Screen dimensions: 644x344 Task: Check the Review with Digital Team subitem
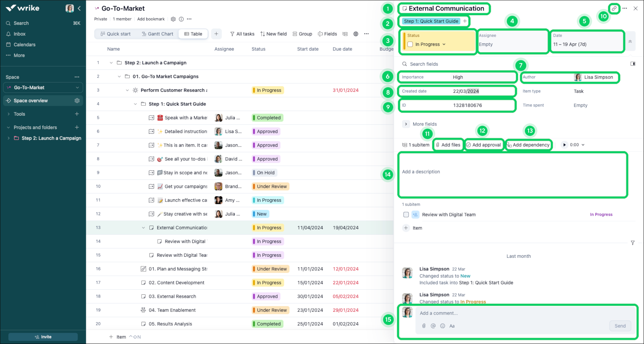click(406, 214)
